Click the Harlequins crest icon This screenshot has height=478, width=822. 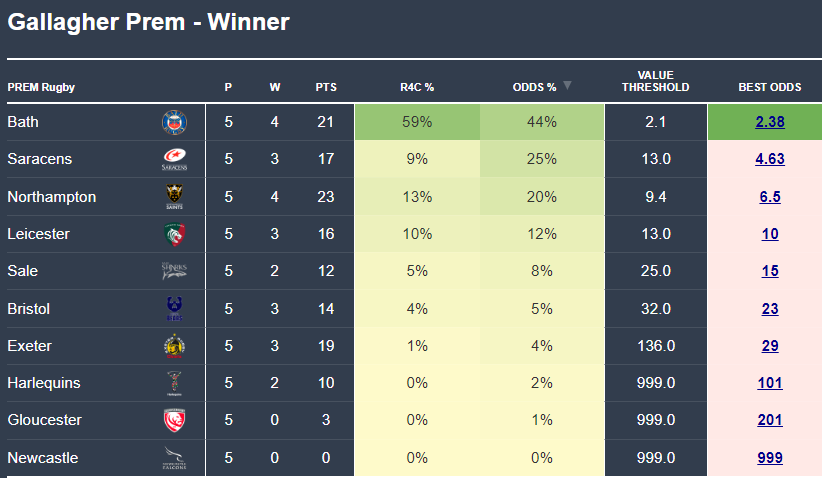click(174, 383)
